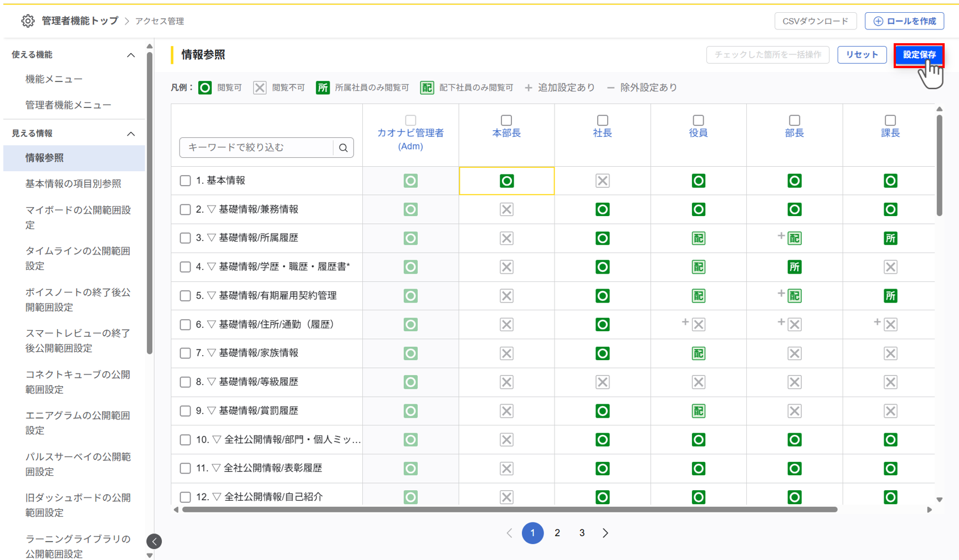Image resolution: width=959 pixels, height=560 pixels.
Task: Expand row 5. 有期雇用契約管理 triangle
Action: (x=211, y=296)
